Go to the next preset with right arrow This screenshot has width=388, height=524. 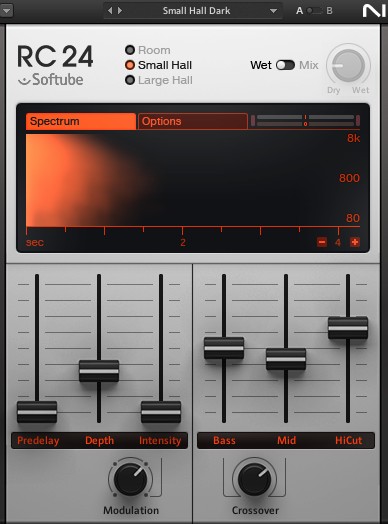point(120,11)
